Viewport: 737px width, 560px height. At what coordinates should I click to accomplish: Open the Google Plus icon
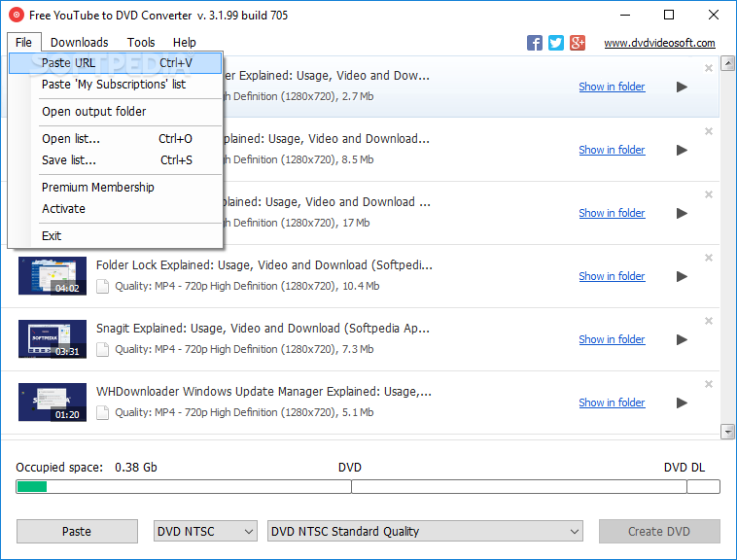coord(578,43)
